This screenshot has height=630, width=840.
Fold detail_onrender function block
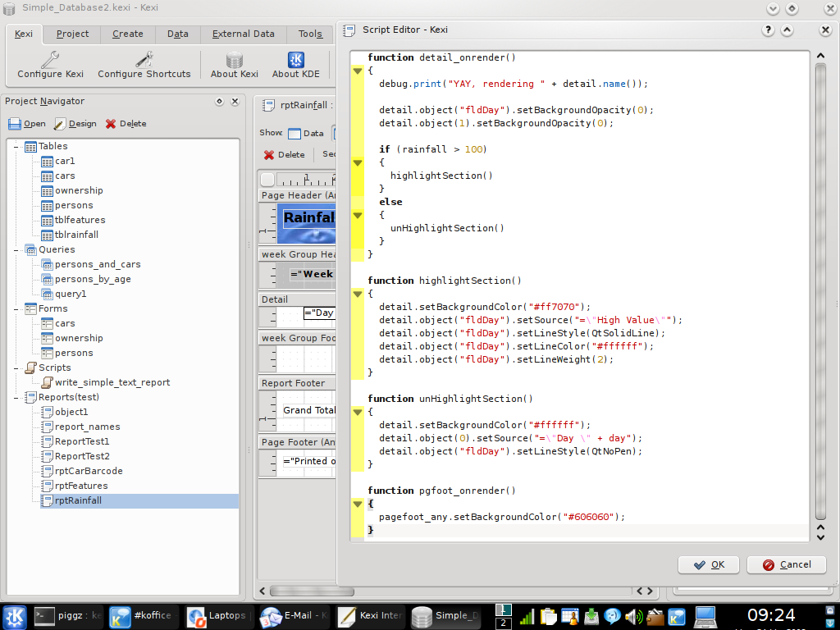[x=358, y=71]
